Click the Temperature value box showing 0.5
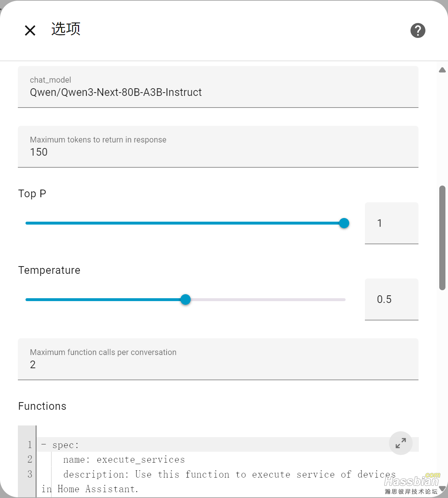The height and width of the screenshot is (498, 448). pyautogui.click(x=391, y=299)
